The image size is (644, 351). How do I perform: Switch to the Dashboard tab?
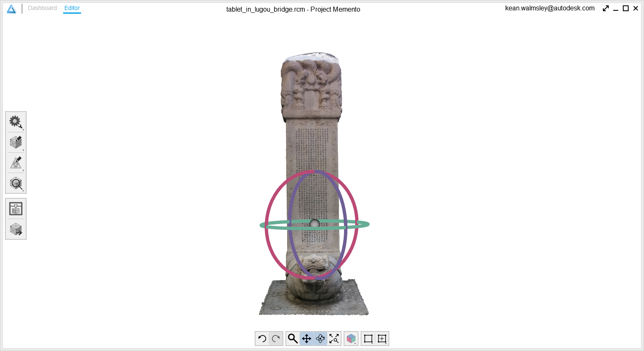(42, 8)
